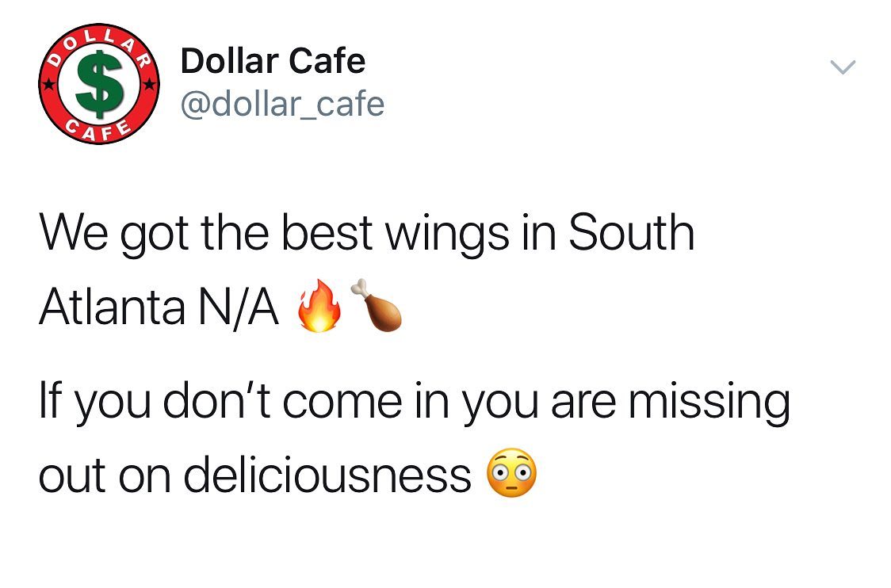The width and height of the screenshot is (891, 588).
Task: Click the chicken drumstick emoji
Action: point(377,306)
